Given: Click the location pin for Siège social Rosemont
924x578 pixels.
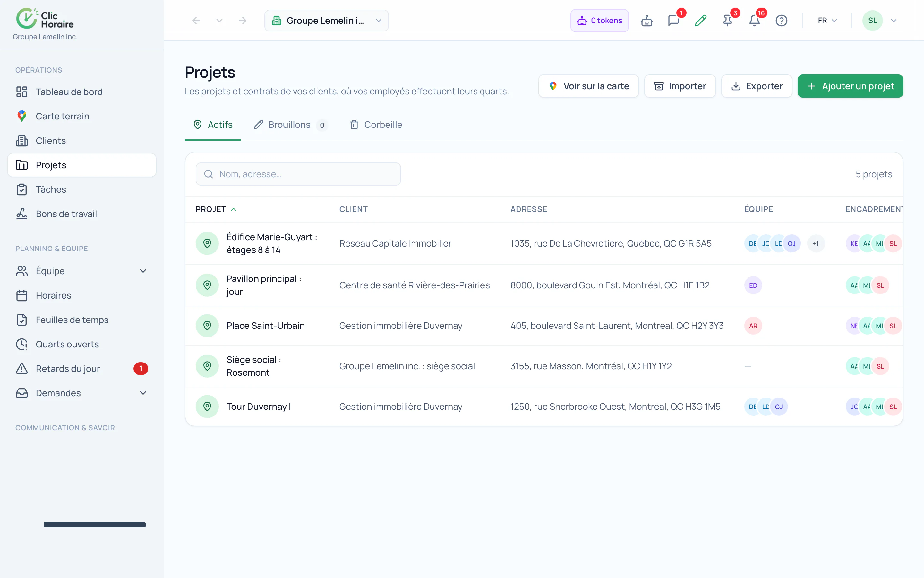Looking at the screenshot, I should 207,366.
